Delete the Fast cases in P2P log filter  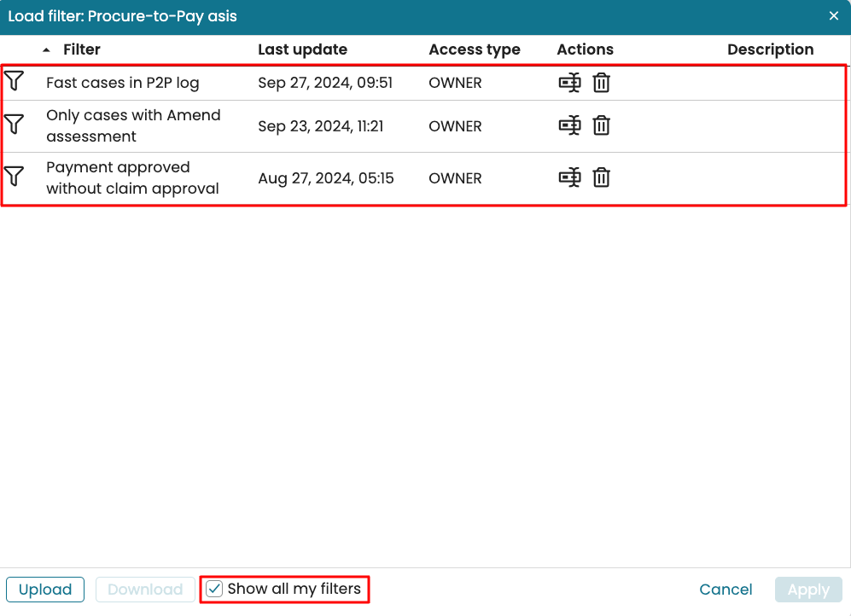[x=602, y=83]
